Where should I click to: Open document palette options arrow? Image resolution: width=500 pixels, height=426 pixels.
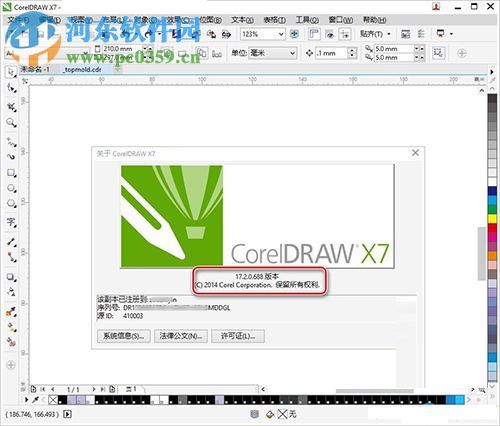coord(27,399)
